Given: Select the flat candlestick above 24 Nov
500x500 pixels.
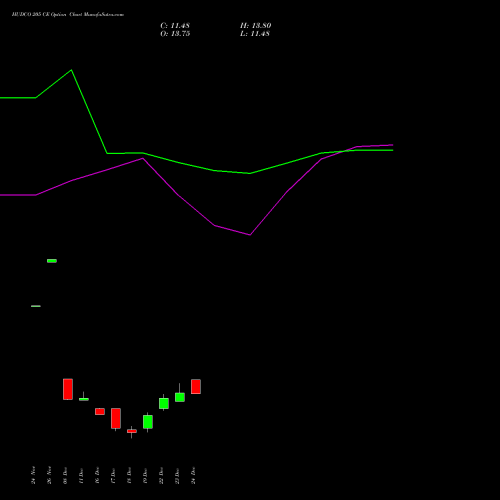Looking at the screenshot, I should pyautogui.click(x=36, y=306).
